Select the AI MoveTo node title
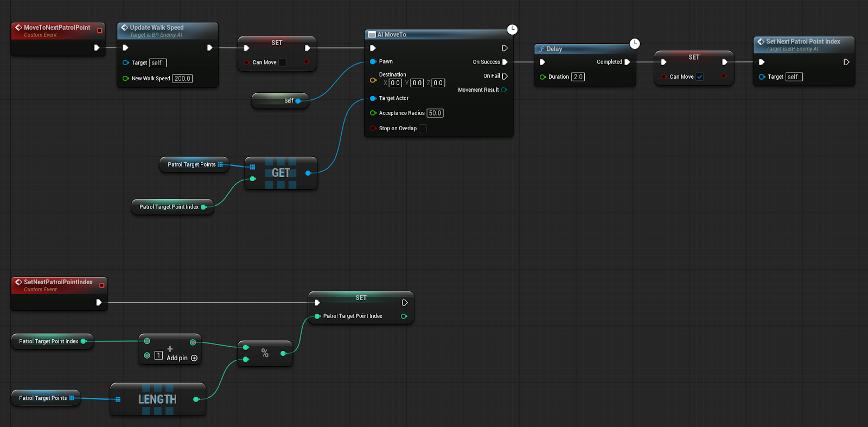The height and width of the screenshot is (427, 868). [x=392, y=35]
